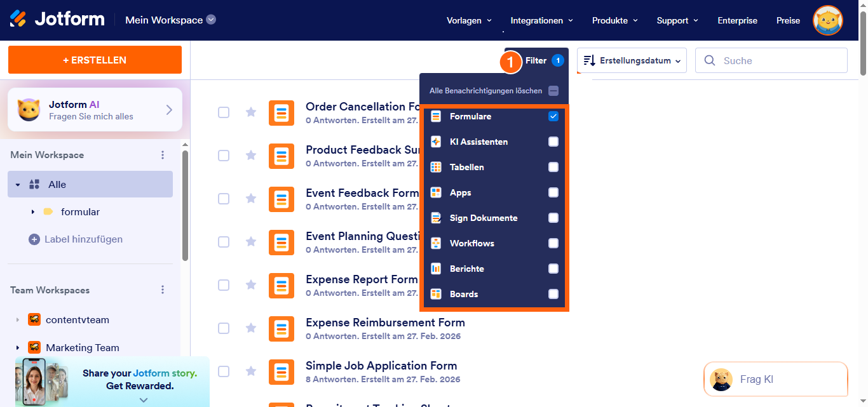Click the sort icon beside Erstellungsdatum
Screen dimensions: 868x407
pyautogui.click(x=590, y=60)
